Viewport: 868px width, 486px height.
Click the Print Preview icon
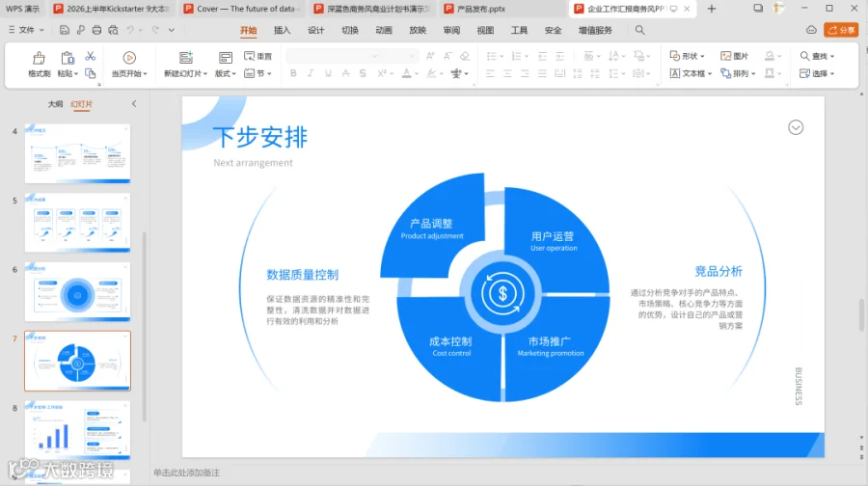[x=113, y=30]
